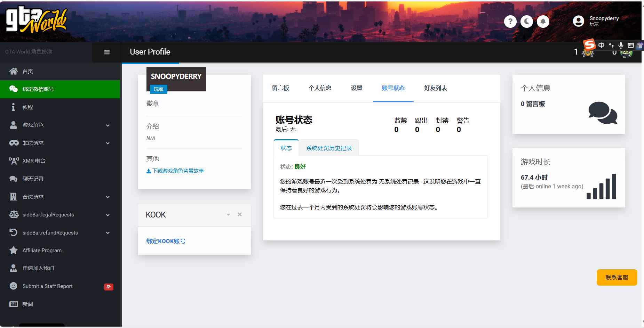Open 首页 home icon in sidebar
Viewport: 644px width, 328px height.
tap(14, 71)
